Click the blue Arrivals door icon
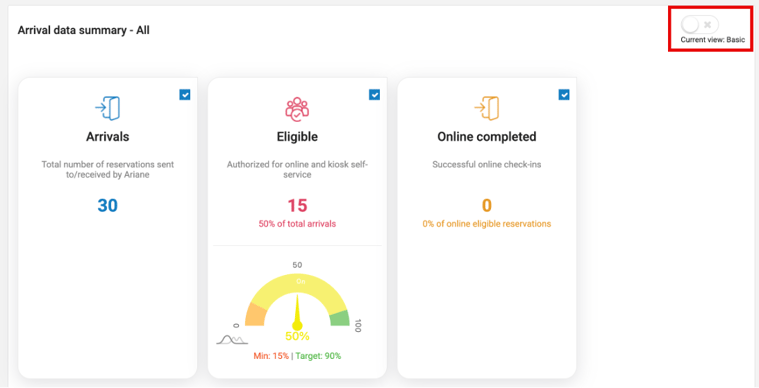 tap(107, 108)
